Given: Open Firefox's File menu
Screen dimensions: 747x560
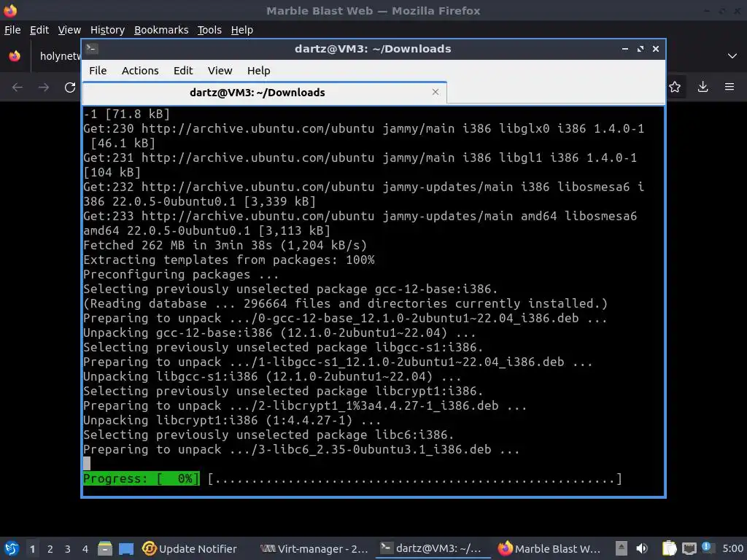Looking at the screenshot, I should point(12,30).
